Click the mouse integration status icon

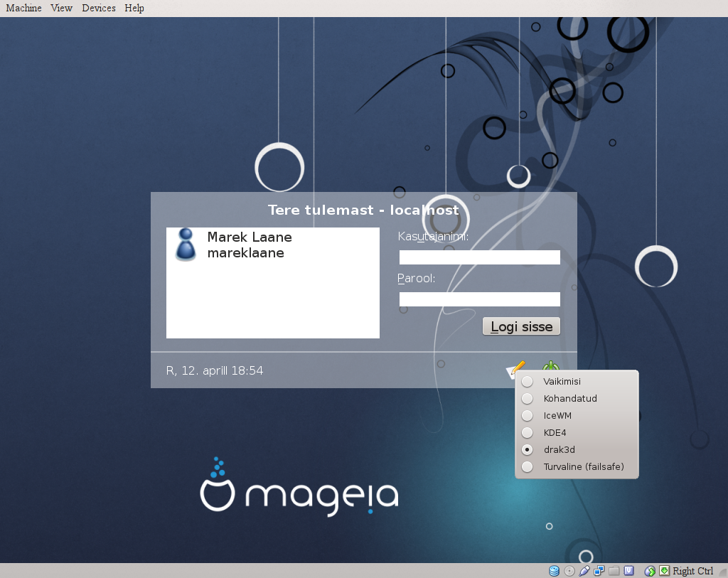click(650, 571)
